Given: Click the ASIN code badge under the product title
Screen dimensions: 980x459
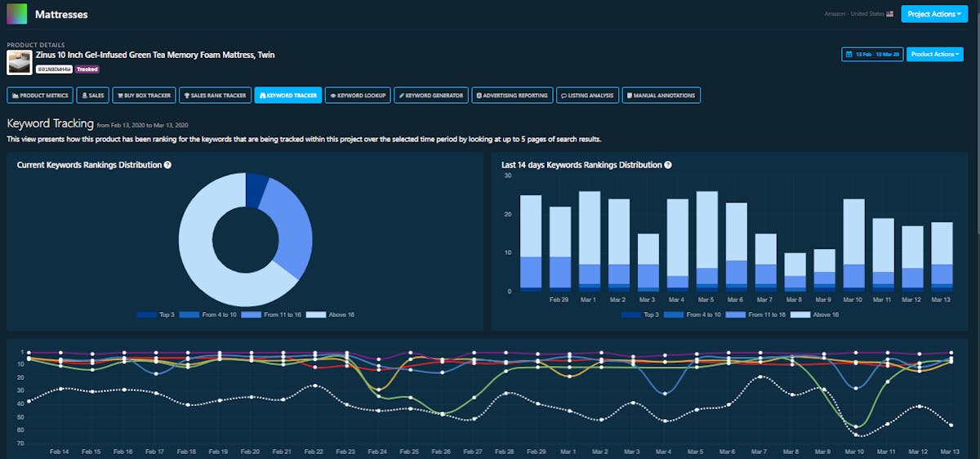Looking at the screenshot, I should pyautogui.click(x=54, y=69).
